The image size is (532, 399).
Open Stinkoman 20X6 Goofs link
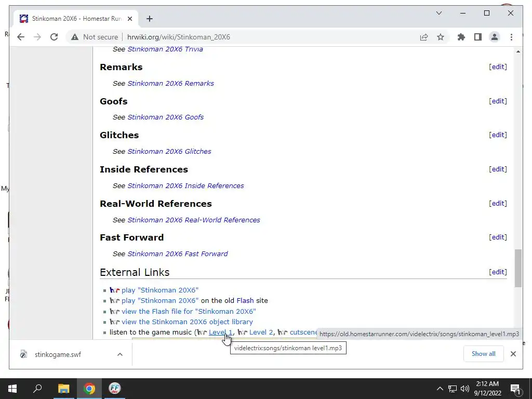[166, 117]
